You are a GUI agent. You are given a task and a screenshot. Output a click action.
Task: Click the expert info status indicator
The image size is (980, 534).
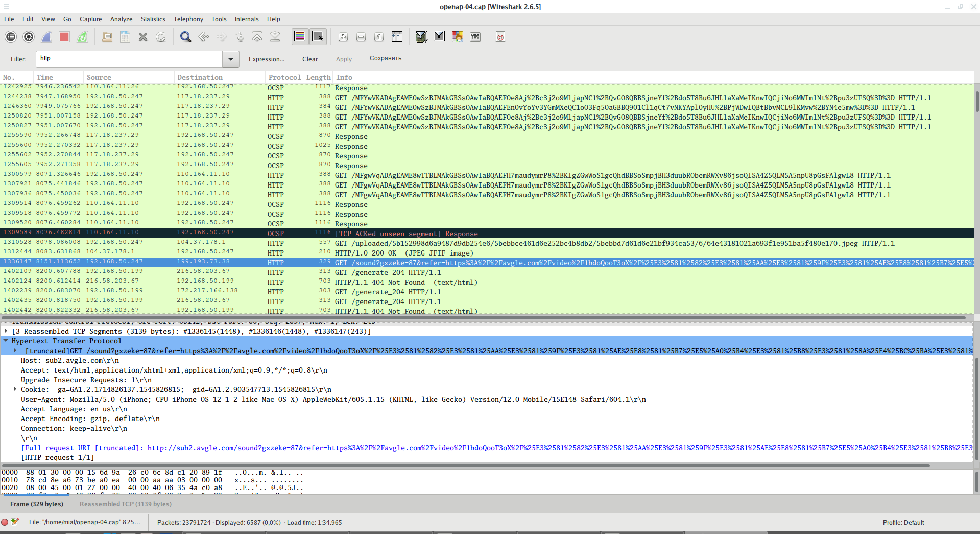click(5, 522)
